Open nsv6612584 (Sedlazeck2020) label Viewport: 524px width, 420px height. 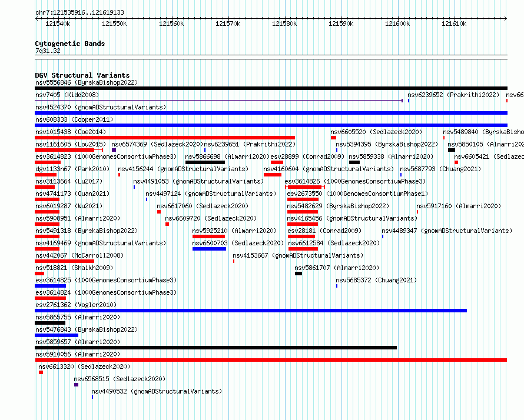click(334, 243)
